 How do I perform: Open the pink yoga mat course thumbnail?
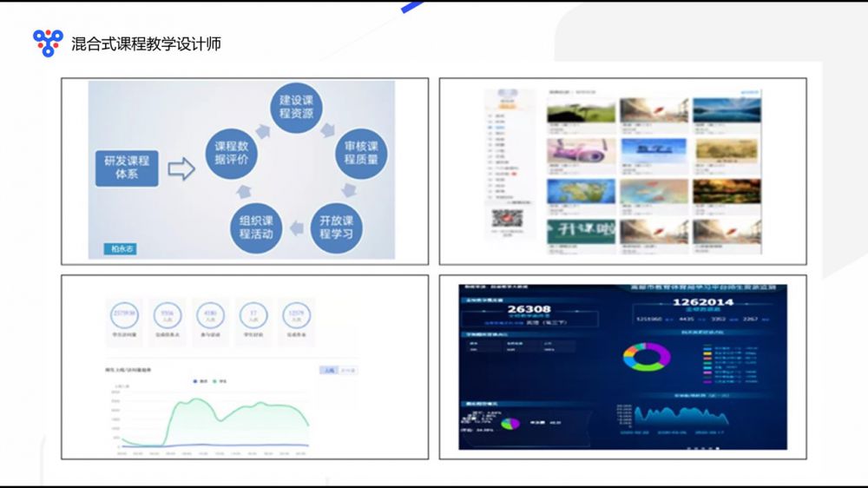coord(581,150)
